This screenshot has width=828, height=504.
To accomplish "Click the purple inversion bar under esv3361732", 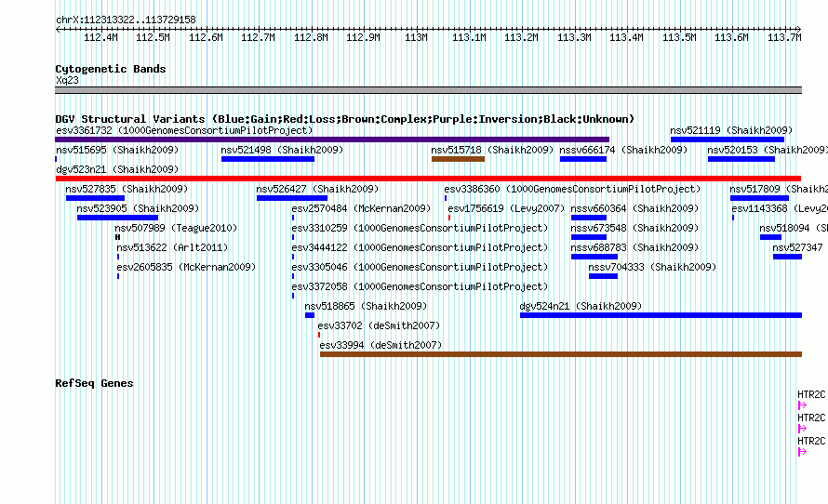I will [x=332, y=139].
